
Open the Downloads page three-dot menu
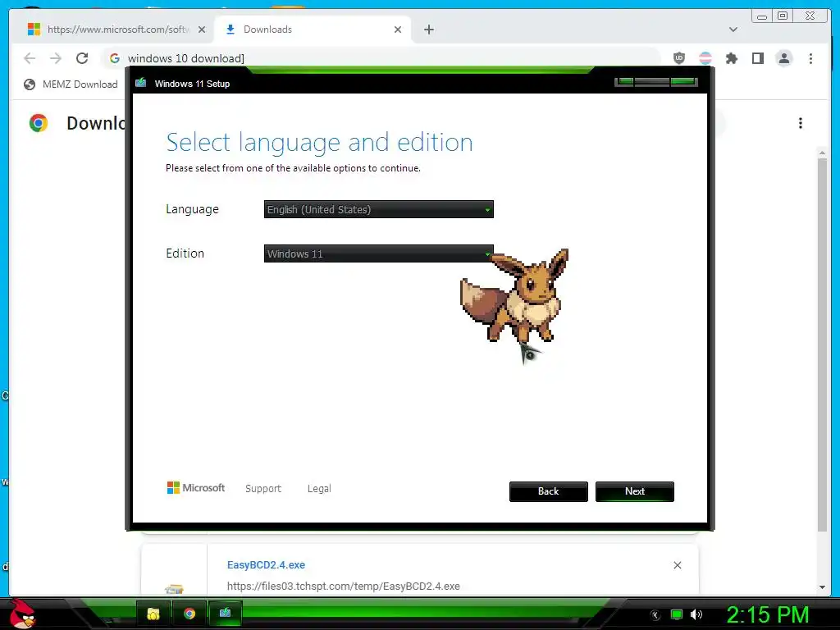pos(801,123)
